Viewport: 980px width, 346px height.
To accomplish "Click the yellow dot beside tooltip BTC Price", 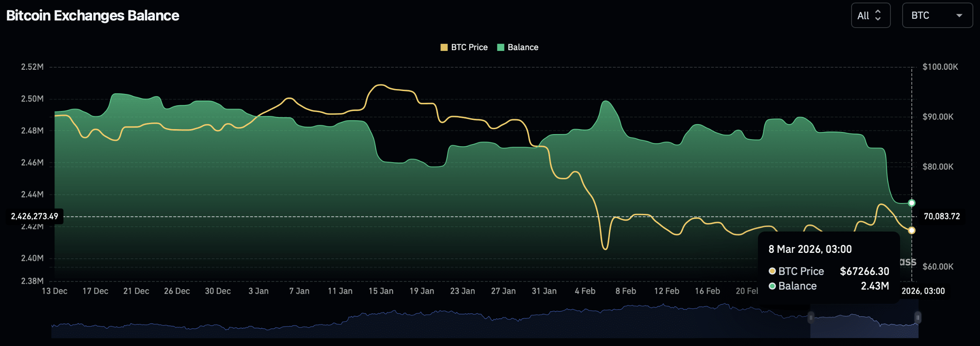I will click(x=772, y=271).
